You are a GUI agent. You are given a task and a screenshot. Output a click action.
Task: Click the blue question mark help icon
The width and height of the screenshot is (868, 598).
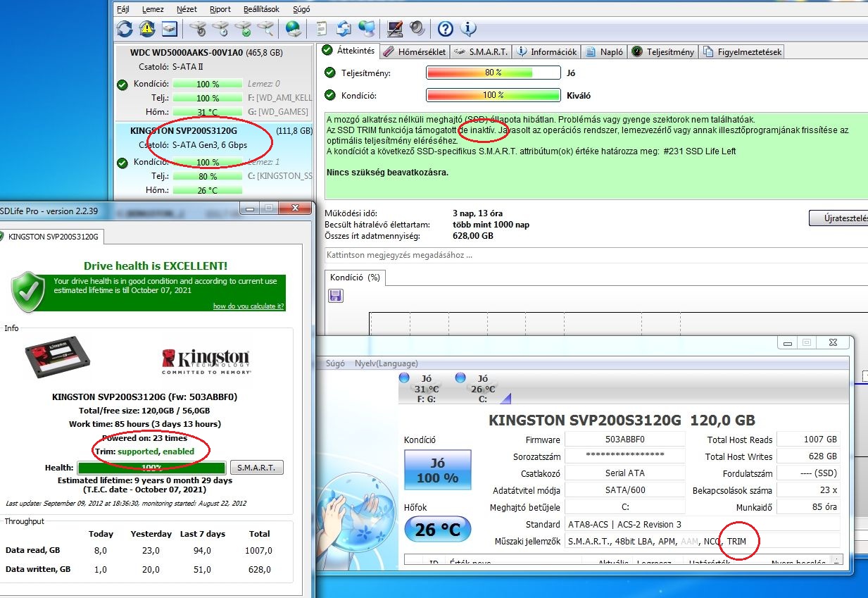[x=445, y=29]
